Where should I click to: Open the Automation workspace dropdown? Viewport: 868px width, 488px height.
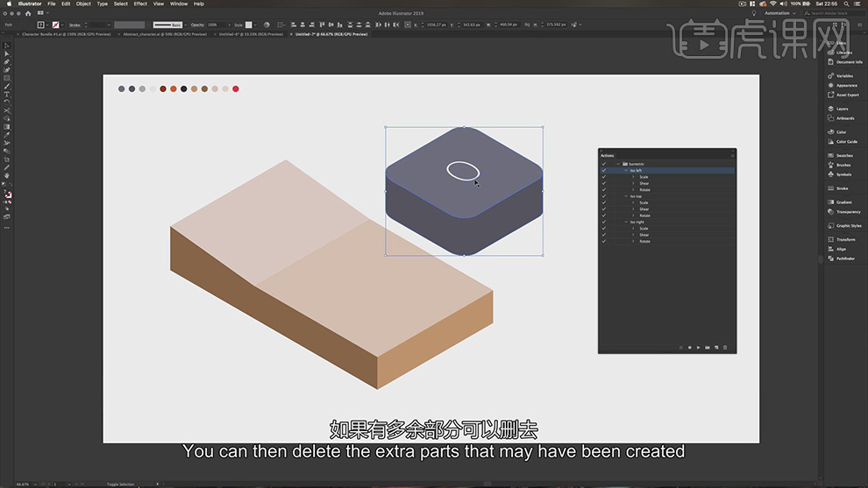(x=780, y=13)
